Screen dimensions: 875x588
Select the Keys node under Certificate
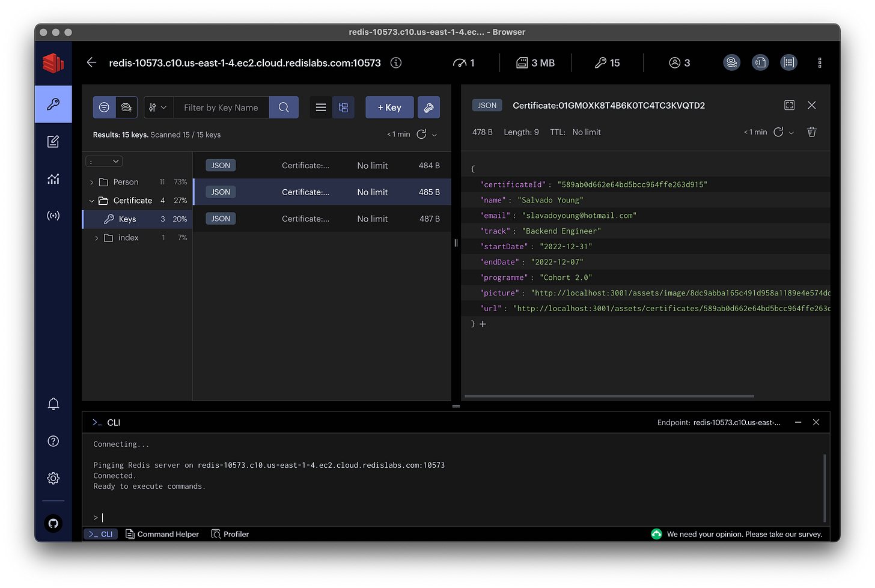point(138,219)
